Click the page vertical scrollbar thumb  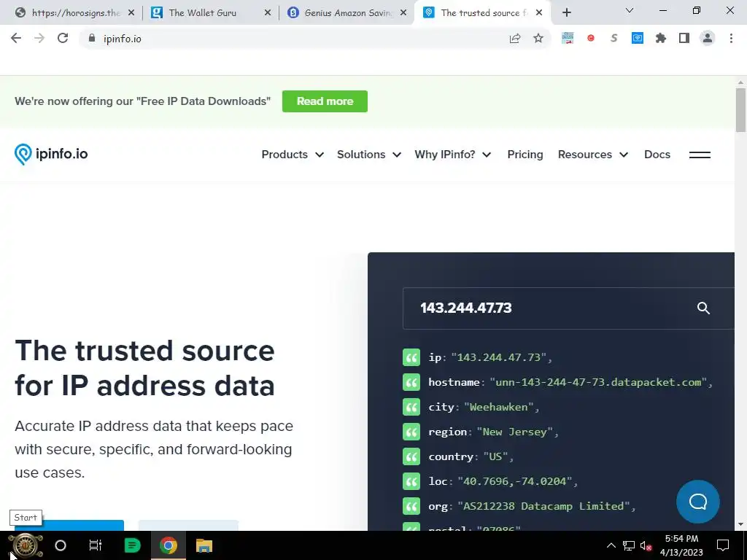(x=740, y=109)
